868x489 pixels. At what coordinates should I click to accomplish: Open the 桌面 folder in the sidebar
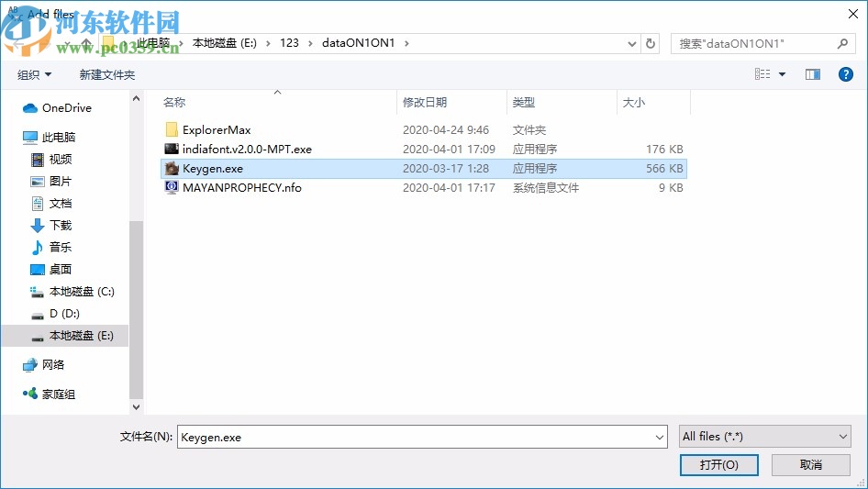(61, 269)
